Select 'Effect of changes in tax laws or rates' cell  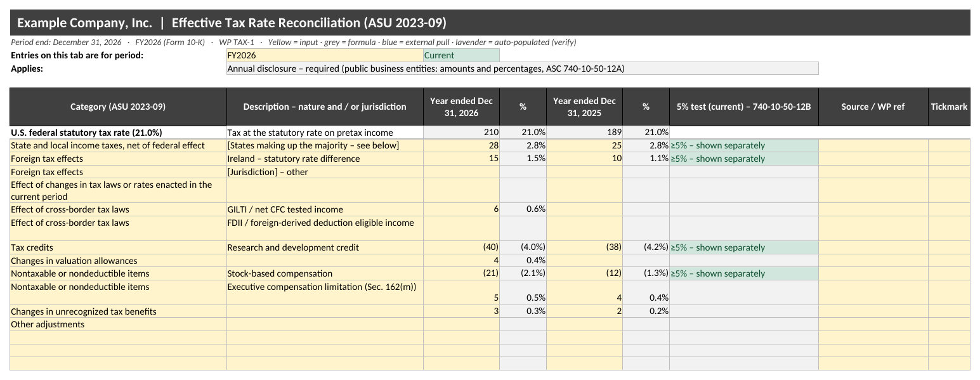118,190
